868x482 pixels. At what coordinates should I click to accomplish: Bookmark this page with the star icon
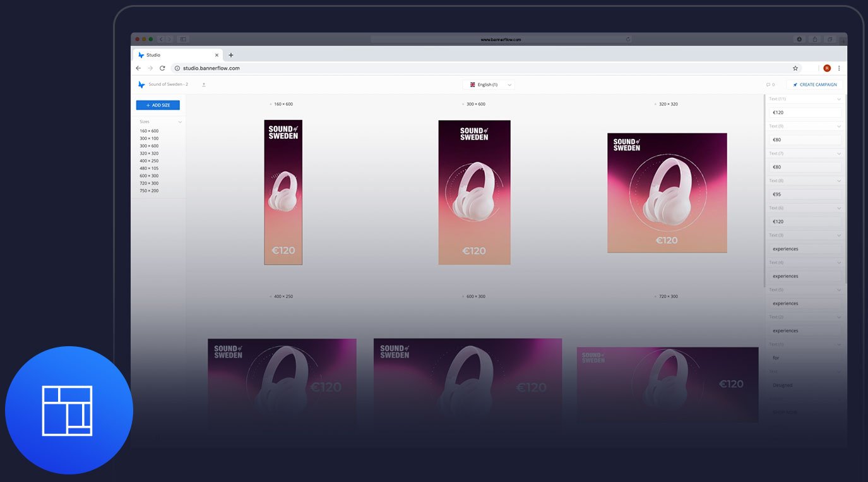pos(795,68)
